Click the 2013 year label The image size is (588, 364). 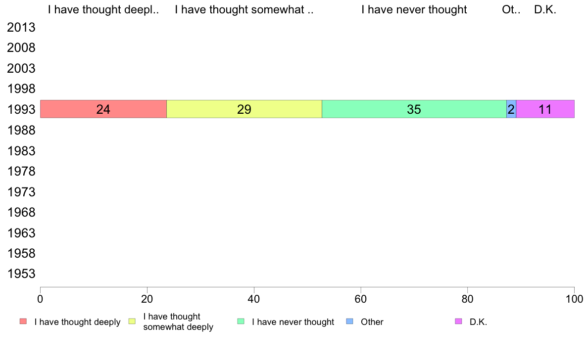21,27
